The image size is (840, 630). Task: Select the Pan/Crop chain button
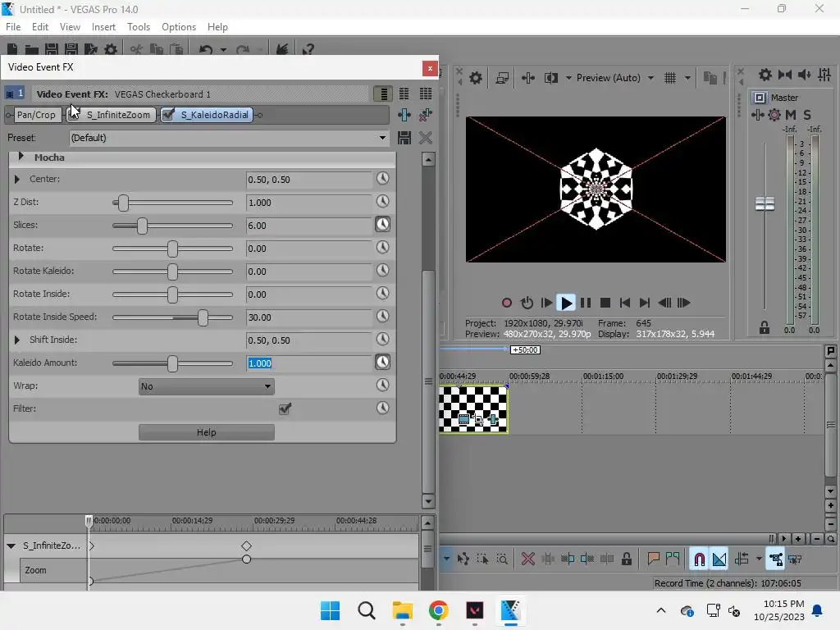click(36, 115)
